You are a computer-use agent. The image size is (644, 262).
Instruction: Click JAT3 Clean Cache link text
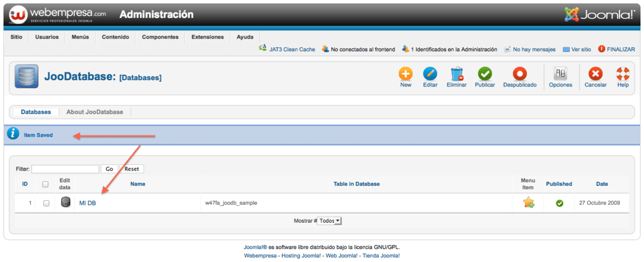tap(292, 49)
